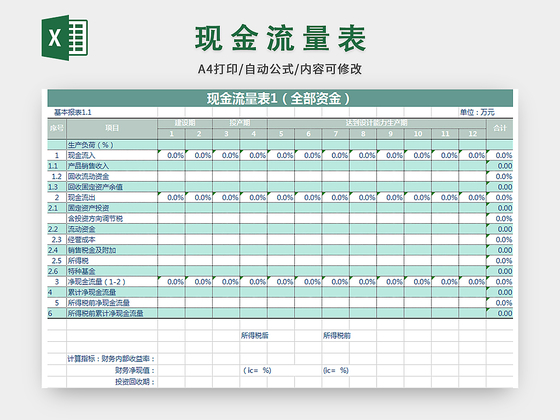Image resolution: width=560 pixels, height=420 pixels.
Task: Click the row label 经营成本
Action: click(81, 240)
